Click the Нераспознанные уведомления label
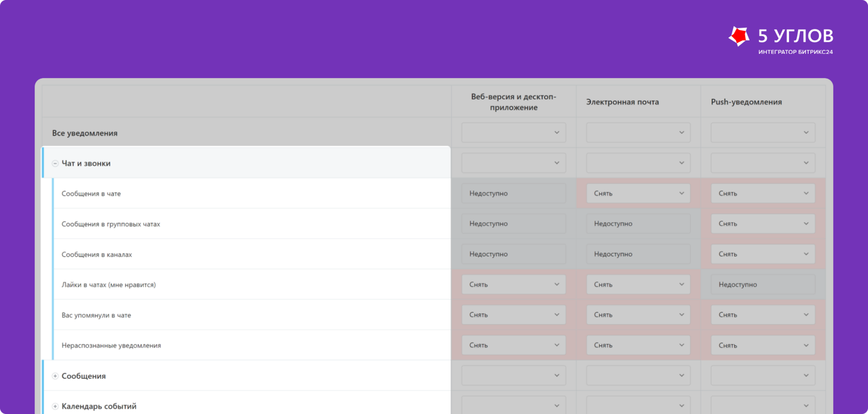 click(111, 346)
